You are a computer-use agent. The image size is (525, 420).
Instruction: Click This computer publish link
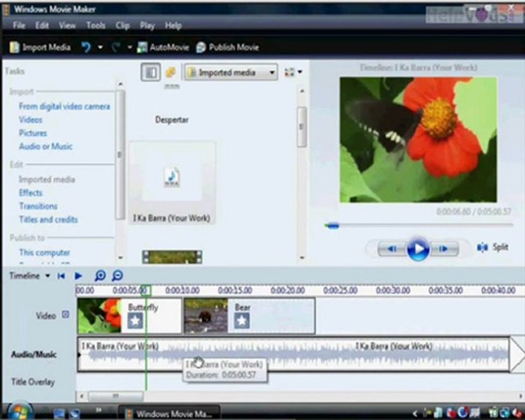tap(44, 252)
